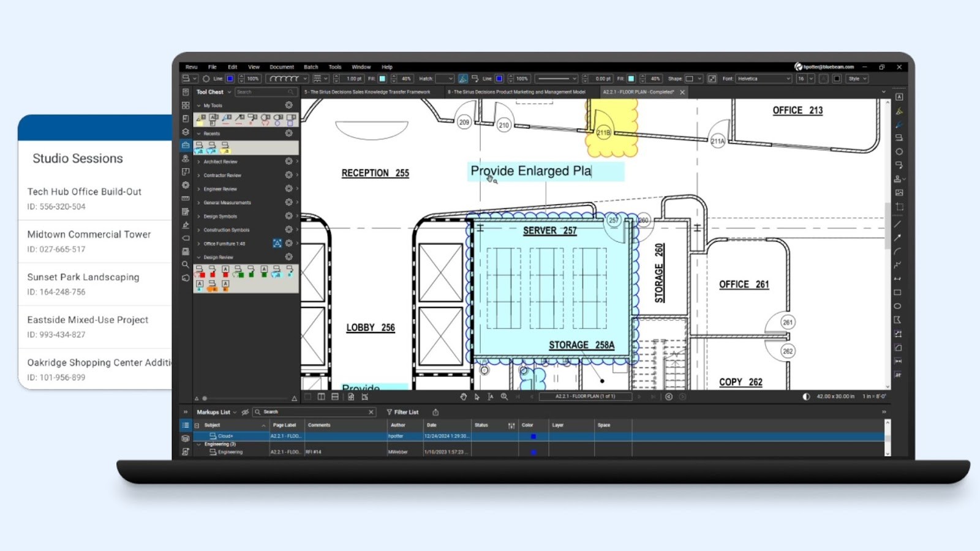This screenshot has width=980, height=551.
Task: Select the Text tool on the right toolbar
Action: pyautogui.click(x=899, y=96)
